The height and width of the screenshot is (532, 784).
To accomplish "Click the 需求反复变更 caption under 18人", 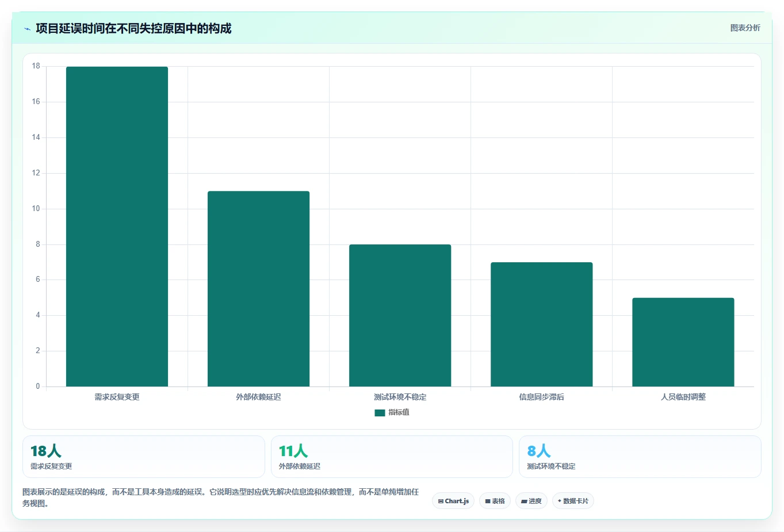I will tap(51, 466).
